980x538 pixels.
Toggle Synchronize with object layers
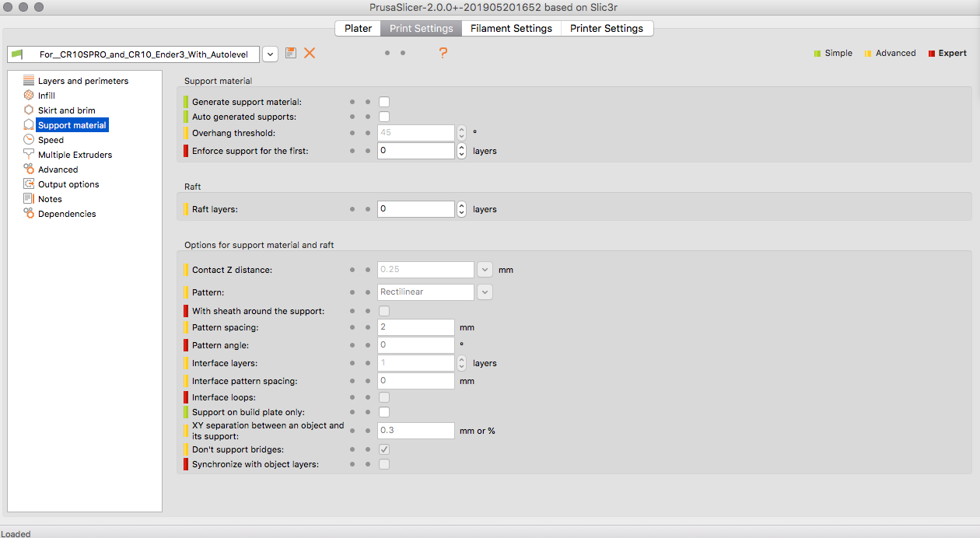click(383, 463)
